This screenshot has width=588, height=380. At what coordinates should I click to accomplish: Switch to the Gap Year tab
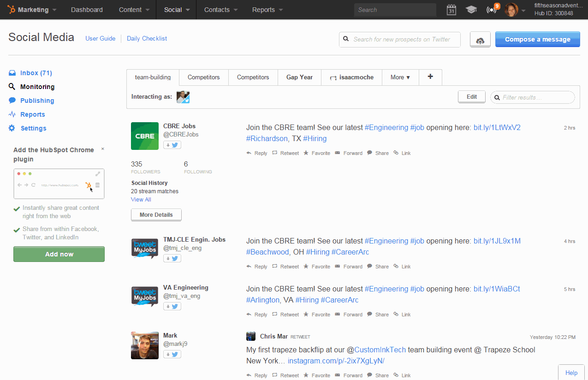pos(299,77)
